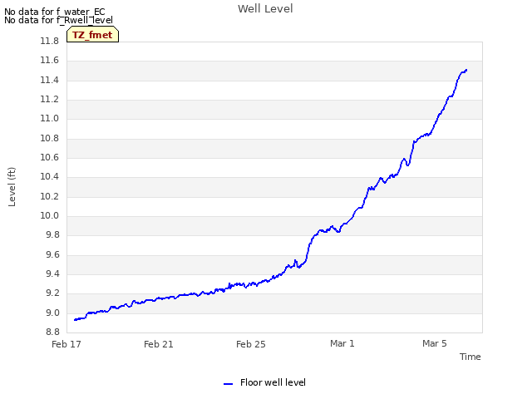
Task: Click the blue line's final data point
Action: (x=466, y=70)
